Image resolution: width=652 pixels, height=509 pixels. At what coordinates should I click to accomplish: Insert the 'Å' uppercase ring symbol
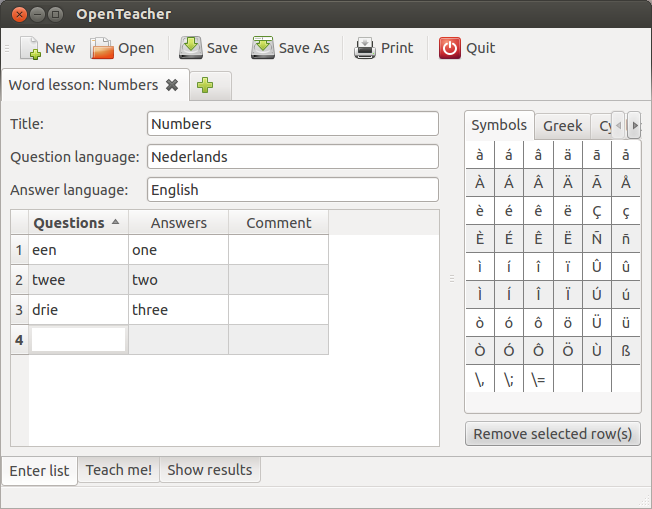pos(626,183)
